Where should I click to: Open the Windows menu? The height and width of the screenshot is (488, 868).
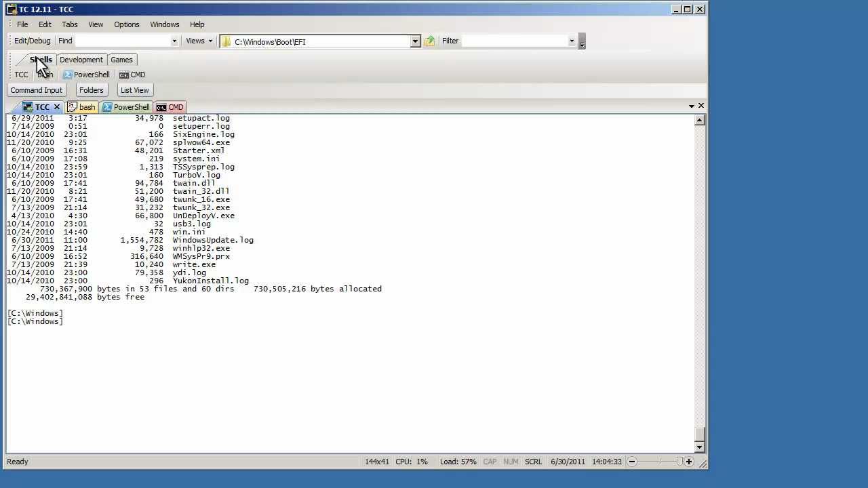(x=165, y=24)
